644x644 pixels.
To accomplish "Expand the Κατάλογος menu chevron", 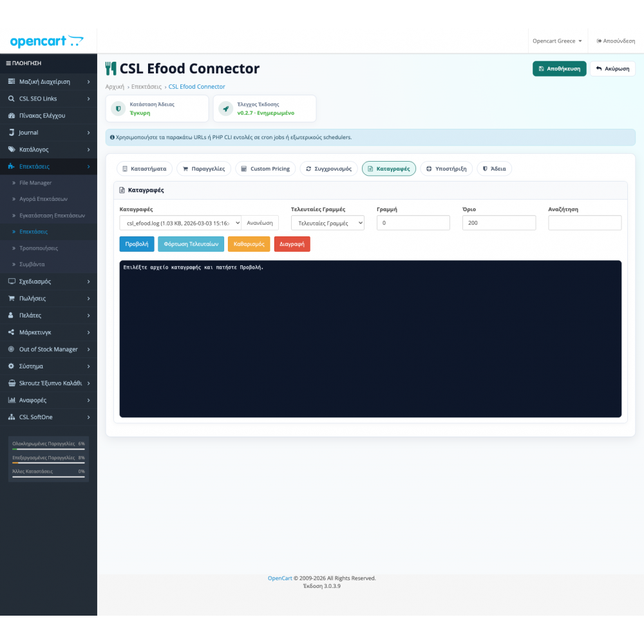I will pyautogui.click(x=88, y=149).
